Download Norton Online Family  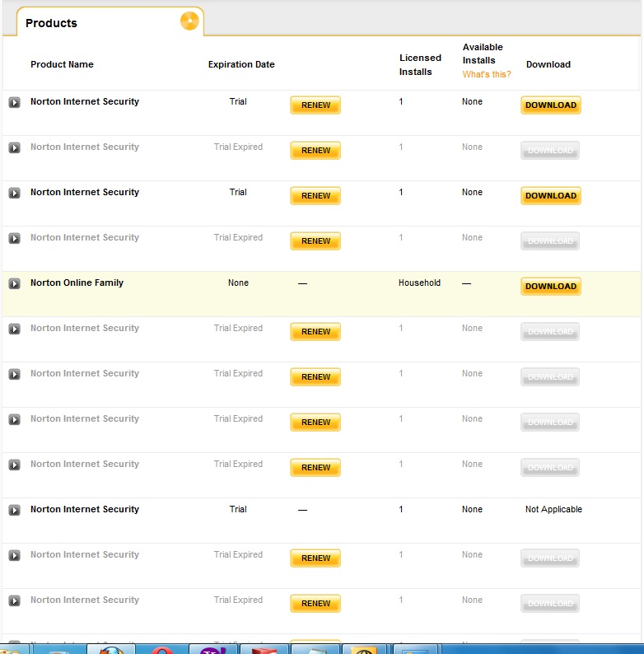(551, 287)
